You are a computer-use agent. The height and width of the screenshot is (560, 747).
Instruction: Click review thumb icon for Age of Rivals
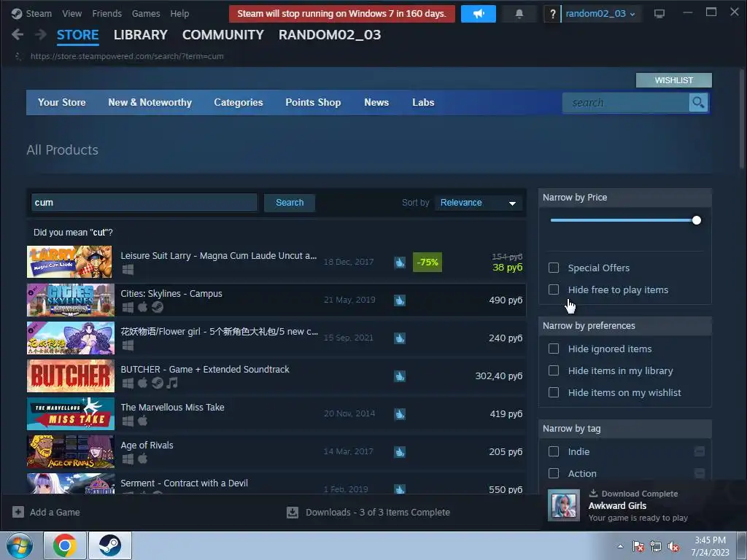[x=400, y=452]
